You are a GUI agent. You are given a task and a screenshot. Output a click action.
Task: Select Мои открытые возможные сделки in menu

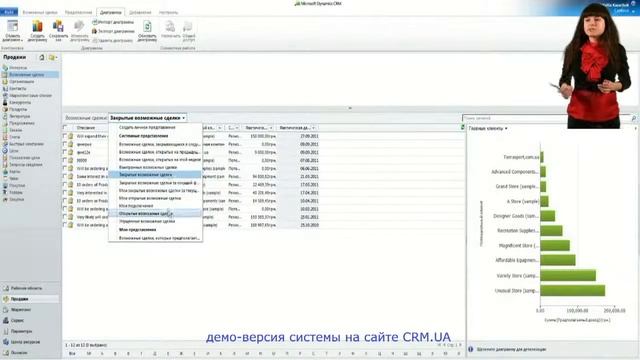[149, 198]
